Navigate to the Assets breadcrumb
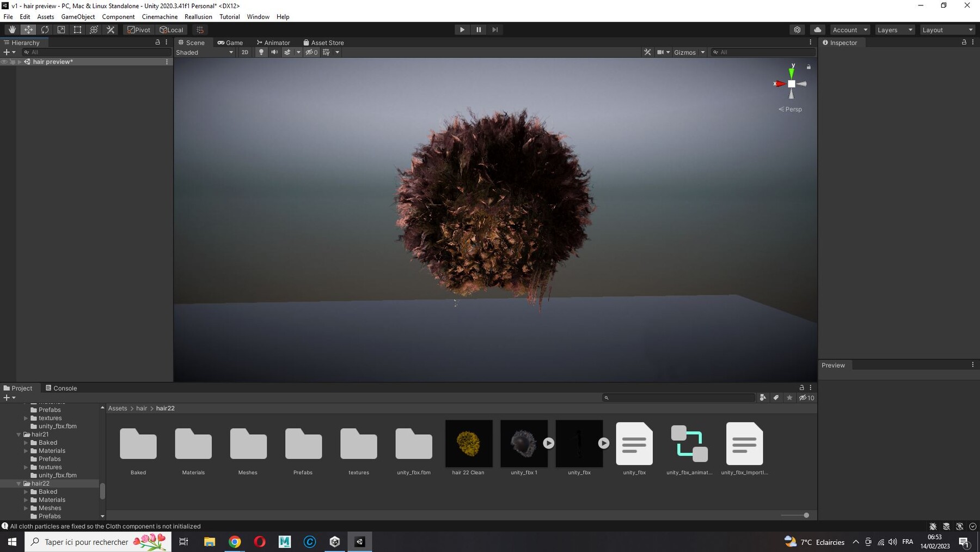Screen dimensions: 980x552 [118, 408]
